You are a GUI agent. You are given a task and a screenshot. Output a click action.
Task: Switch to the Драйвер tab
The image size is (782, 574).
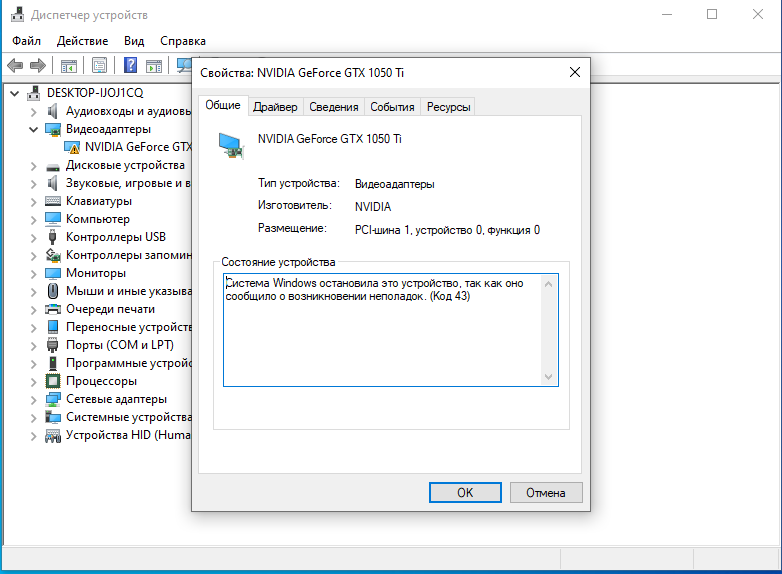click(275, 107)
